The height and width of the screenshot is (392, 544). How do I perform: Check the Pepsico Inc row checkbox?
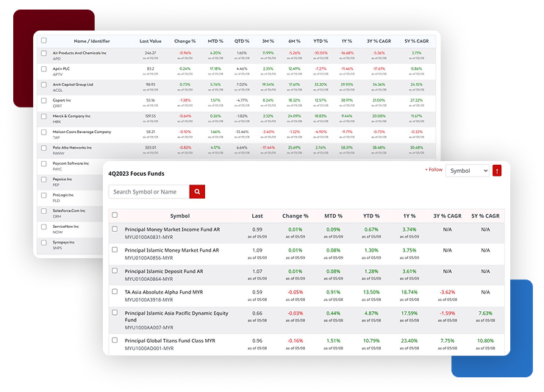point(43,179)
